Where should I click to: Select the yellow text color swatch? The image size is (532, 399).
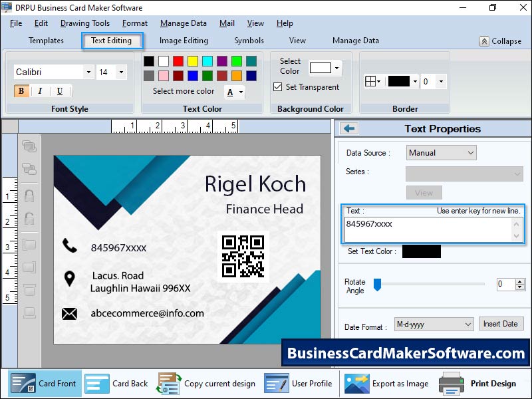(x=192, y=61)
